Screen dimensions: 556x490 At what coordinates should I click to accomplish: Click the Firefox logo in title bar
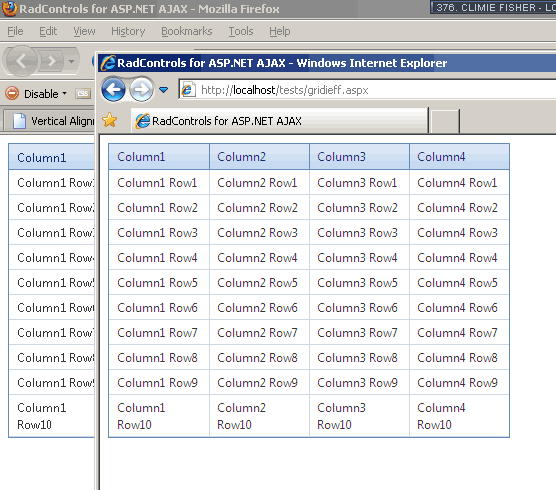coord(9,9)
